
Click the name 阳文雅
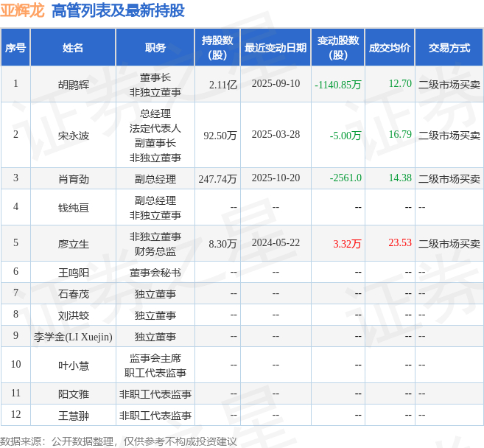[74, 394]
